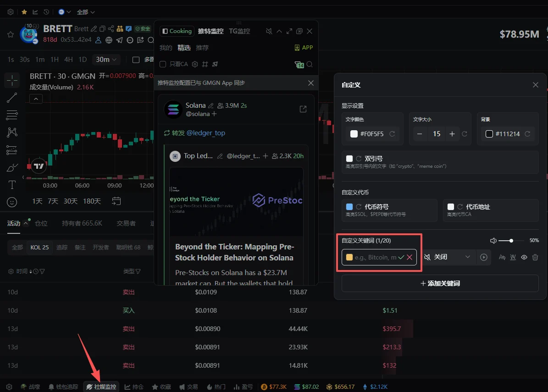
Task: Mute the Twitter monitor panel sound
Action: (x=269, y=31)
